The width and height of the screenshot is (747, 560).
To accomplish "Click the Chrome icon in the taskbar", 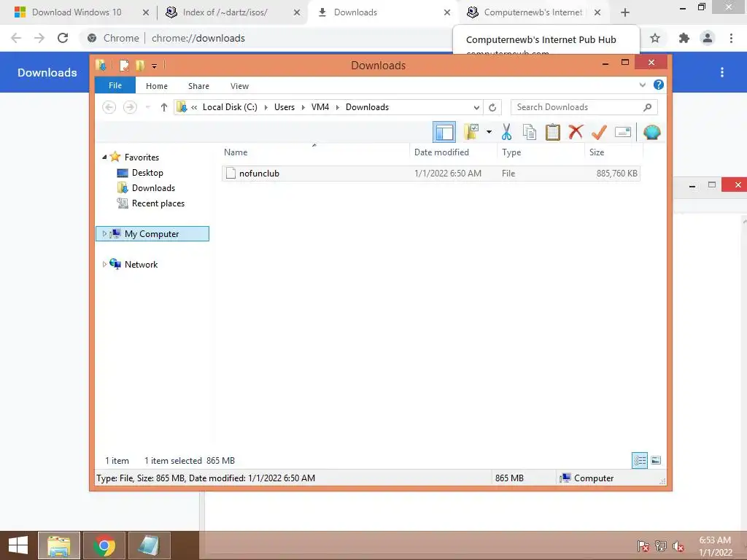I will pos(104,545).
